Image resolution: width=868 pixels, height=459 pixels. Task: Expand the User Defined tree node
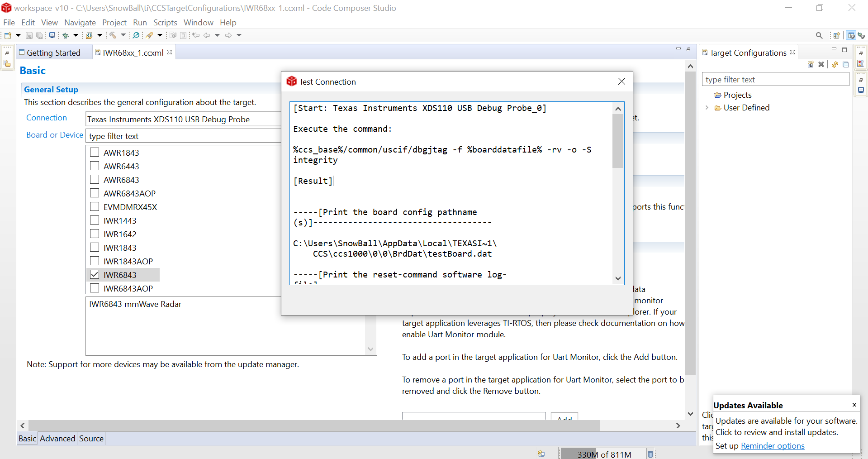[x=707, y=108]
